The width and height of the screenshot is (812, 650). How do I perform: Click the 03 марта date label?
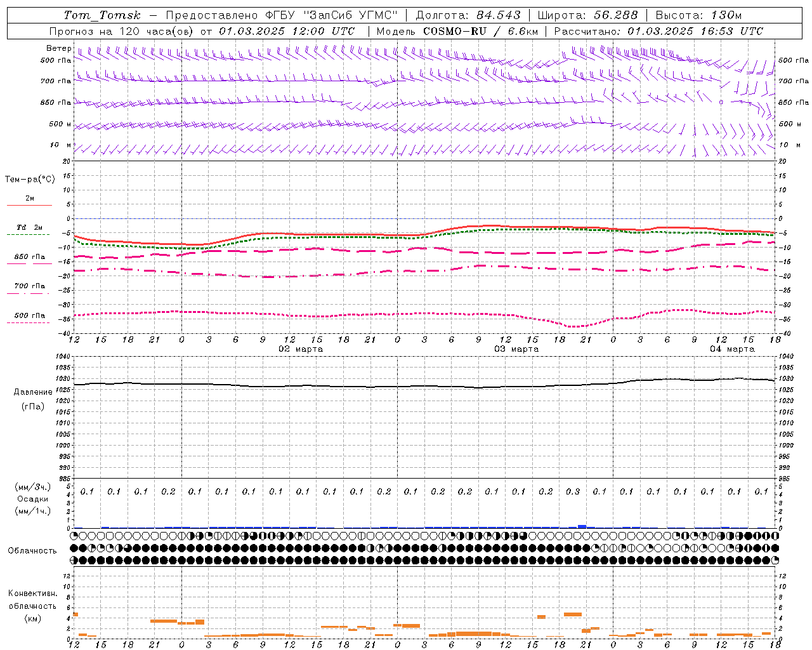pos(516,349)
